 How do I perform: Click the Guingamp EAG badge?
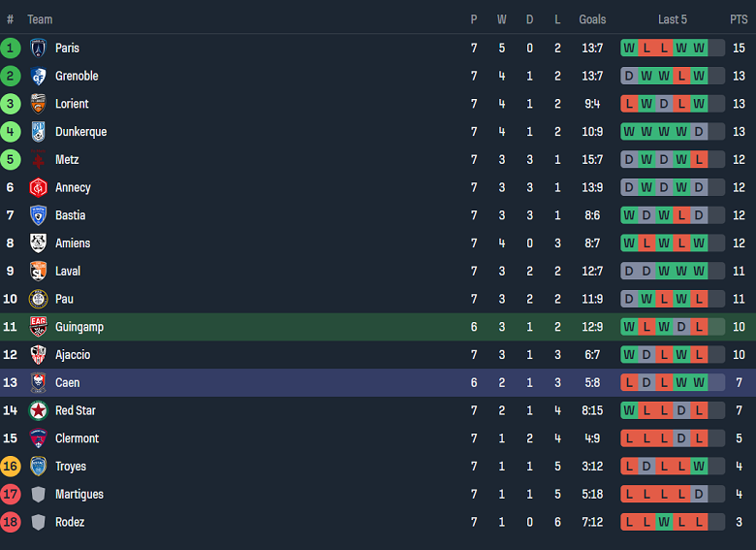(39, 327)
